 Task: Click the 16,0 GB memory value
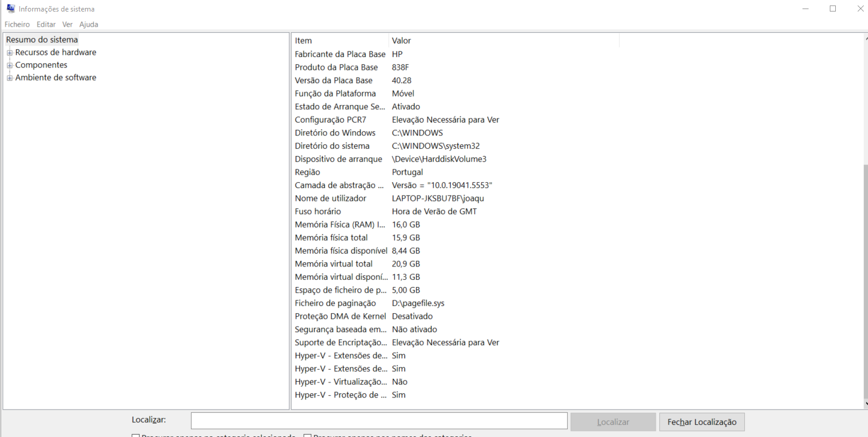406,225
